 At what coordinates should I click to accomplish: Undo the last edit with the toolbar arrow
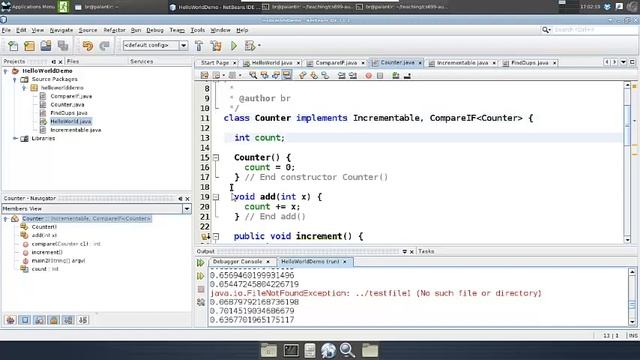click(x=87, y=46)
